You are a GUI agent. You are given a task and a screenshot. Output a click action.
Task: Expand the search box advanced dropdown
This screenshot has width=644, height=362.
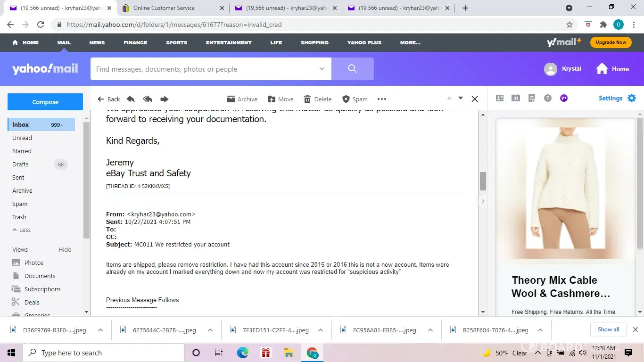322,69
